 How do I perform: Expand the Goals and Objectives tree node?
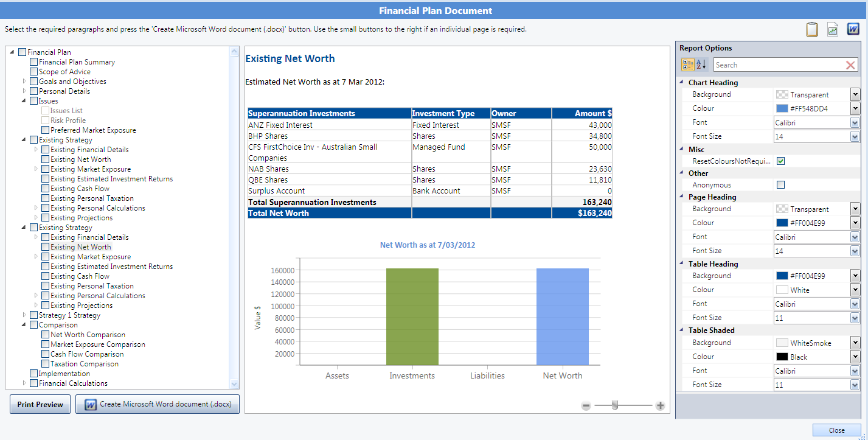pos(25,82)
